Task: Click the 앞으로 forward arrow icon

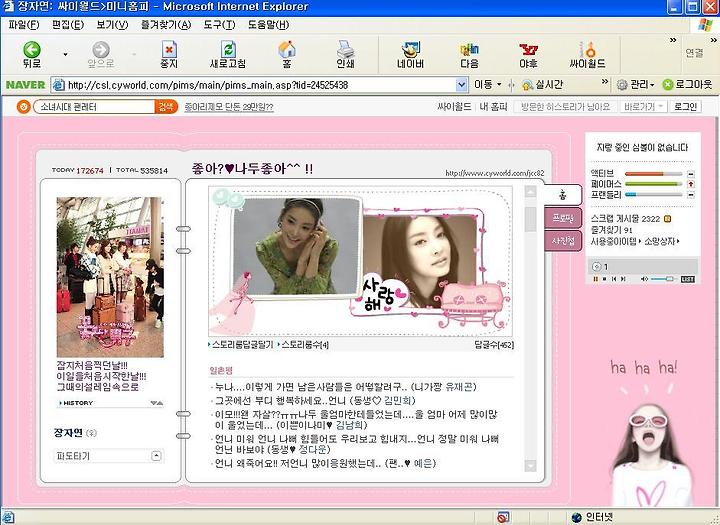Action: [x=101, y=50]
